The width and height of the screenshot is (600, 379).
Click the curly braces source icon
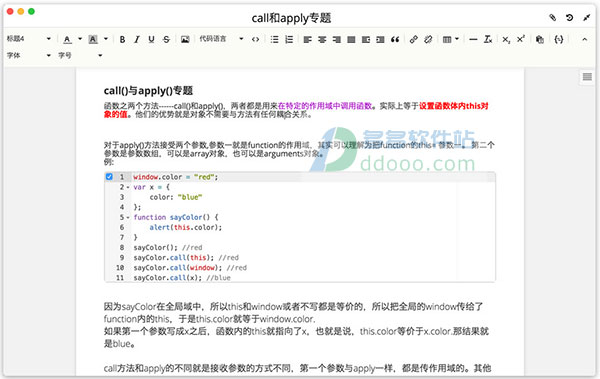[559, 39]
